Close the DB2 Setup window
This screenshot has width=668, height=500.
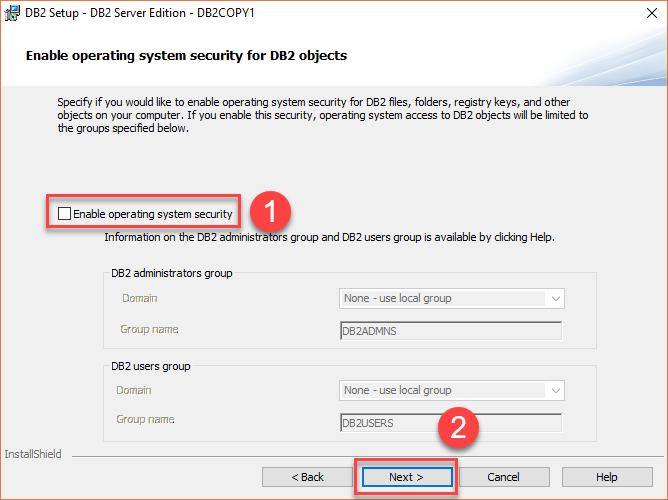pyautogui.click(x=652, y=13)
